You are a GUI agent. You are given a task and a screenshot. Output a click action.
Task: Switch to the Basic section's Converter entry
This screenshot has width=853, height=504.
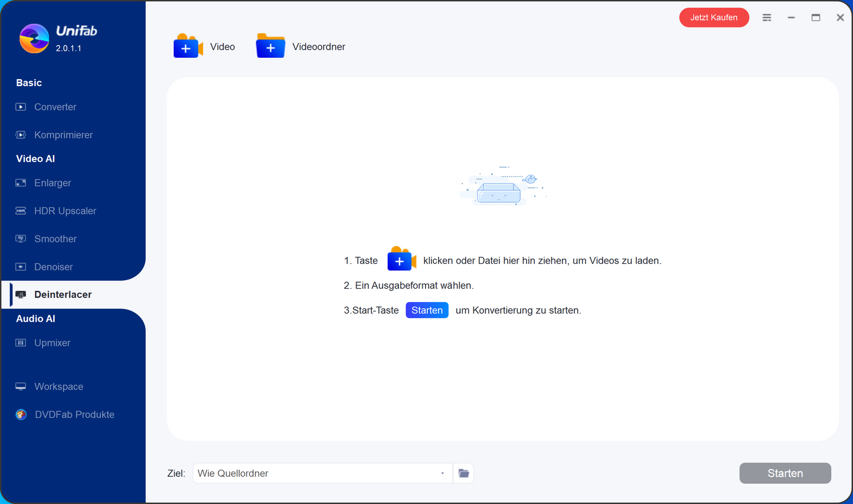click(x=55, y=107)
